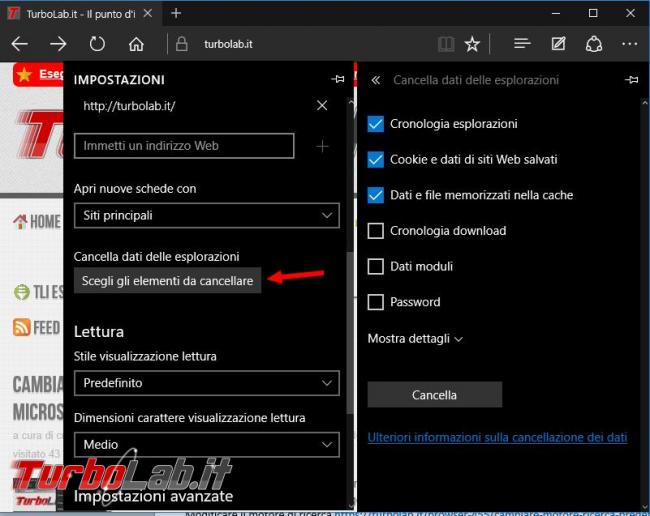Uncheck Cronologia esplorazioni checkbox

[376, 124]
